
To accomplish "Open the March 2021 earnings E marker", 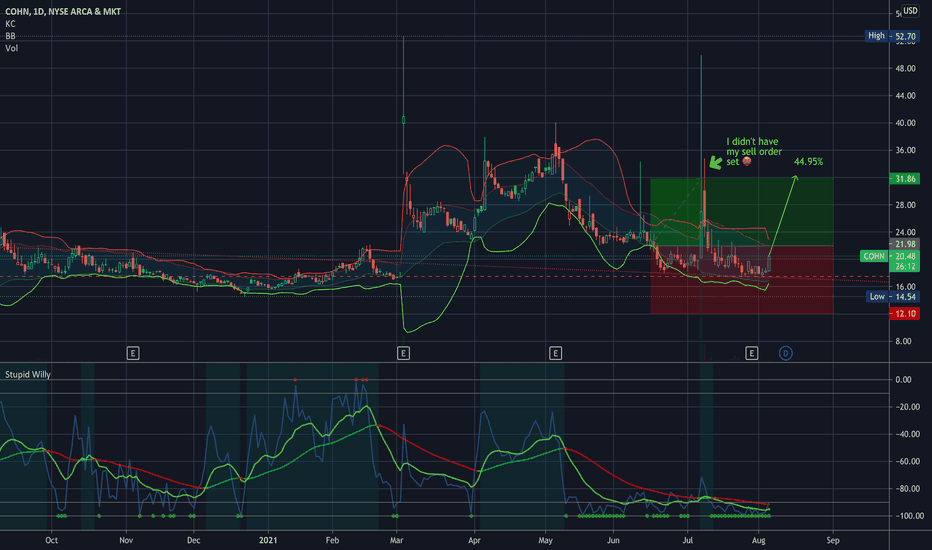I will 403,354.
